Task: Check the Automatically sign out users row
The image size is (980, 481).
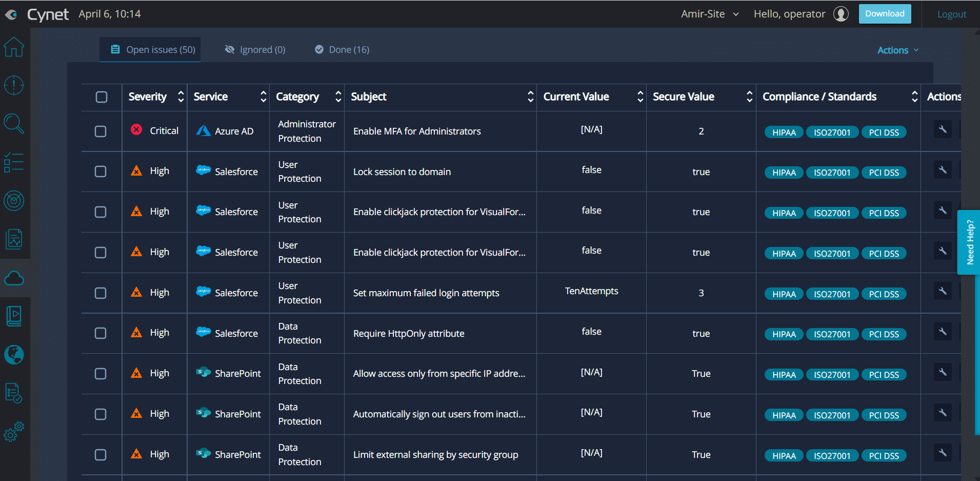Action: (x=101, y=414)
